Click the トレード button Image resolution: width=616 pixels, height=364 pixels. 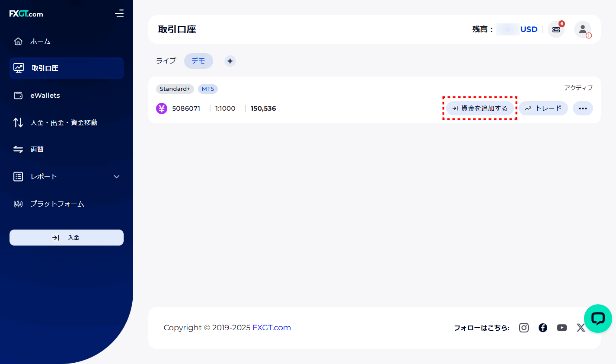(x=543, y=109)
